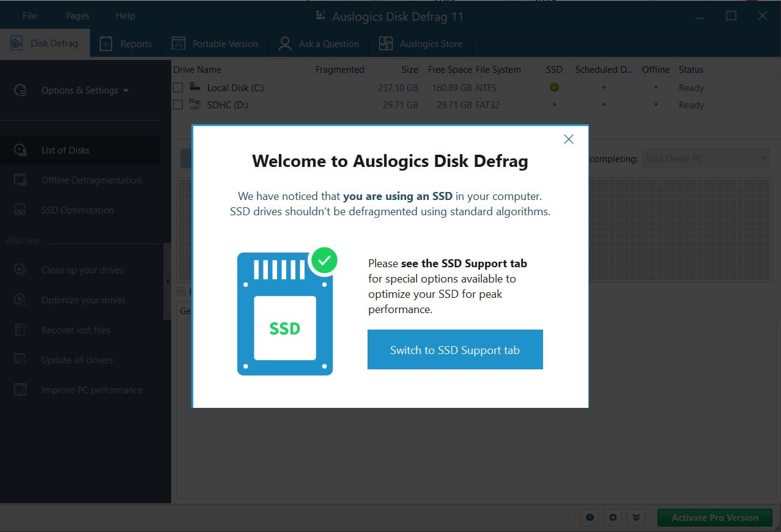Image resolution: width=781 pixels, height=532 pixels.
Task: Click Switch to SSD Support tab button
Action: click(x=454, y=350)
